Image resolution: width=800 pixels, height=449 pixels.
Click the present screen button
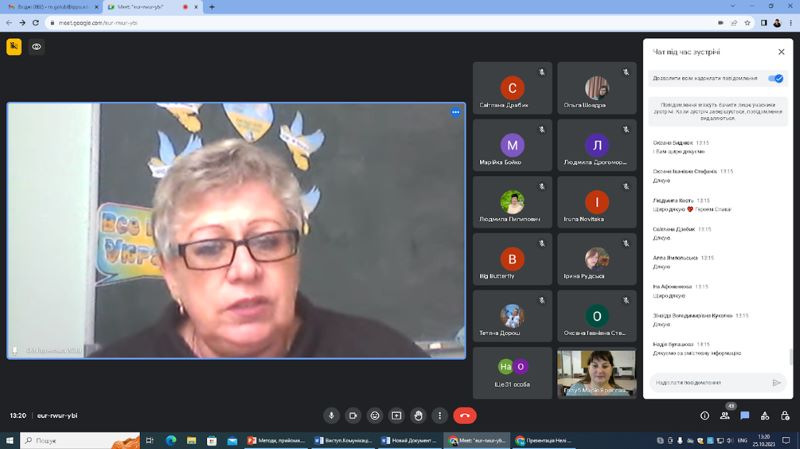396,415
